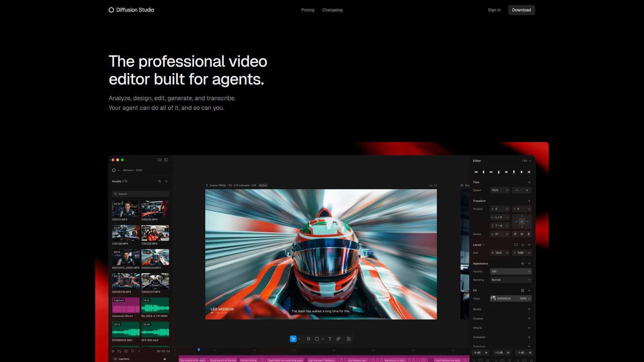The width and height of the screenshot is (644, 362).
Task: Click the marker icon in the timeline controls
Action: 132,351
